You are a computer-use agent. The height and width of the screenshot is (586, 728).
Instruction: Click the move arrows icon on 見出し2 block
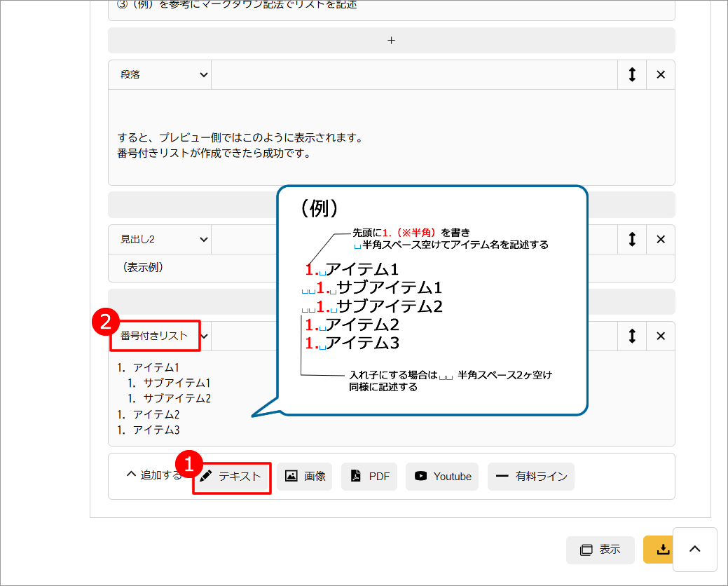pos(631,240)
